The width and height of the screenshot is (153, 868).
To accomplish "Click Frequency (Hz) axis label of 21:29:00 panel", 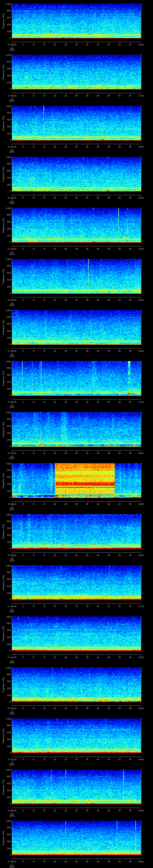I will click(3, 21).
